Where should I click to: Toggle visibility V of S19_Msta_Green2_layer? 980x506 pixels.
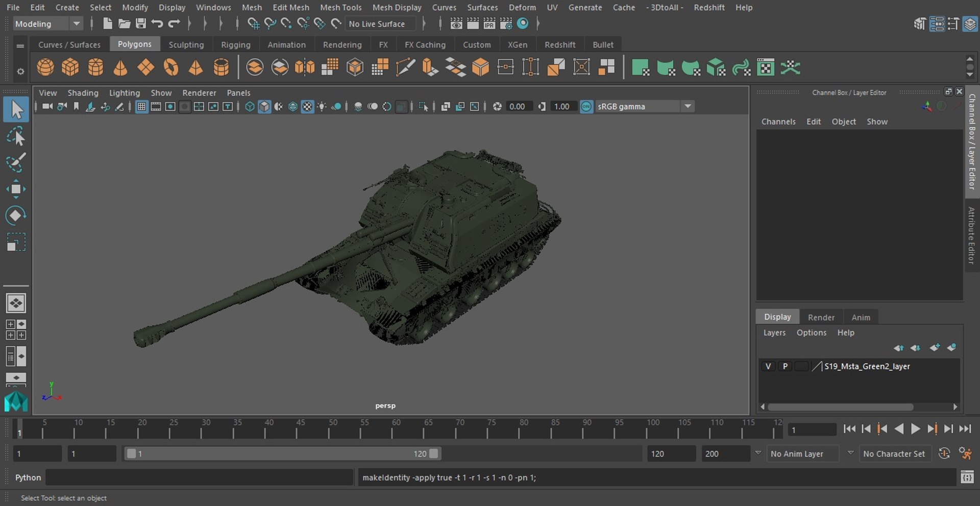pyautogui.click(x=768, y=366)
